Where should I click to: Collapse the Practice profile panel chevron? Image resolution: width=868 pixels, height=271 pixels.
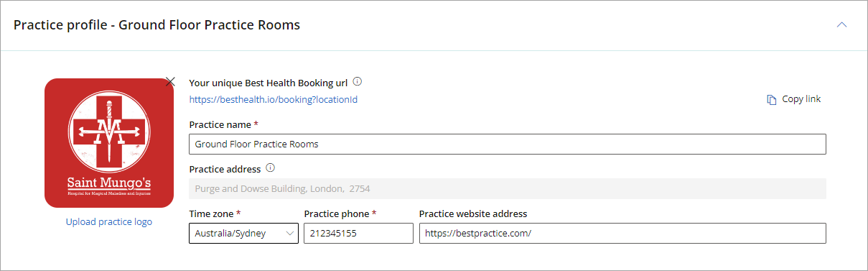(842, 24)
